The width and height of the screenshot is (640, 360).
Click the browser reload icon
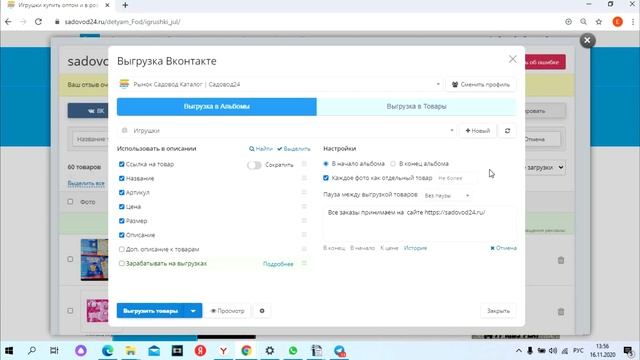pyautogui.click(x=38, y=22)
